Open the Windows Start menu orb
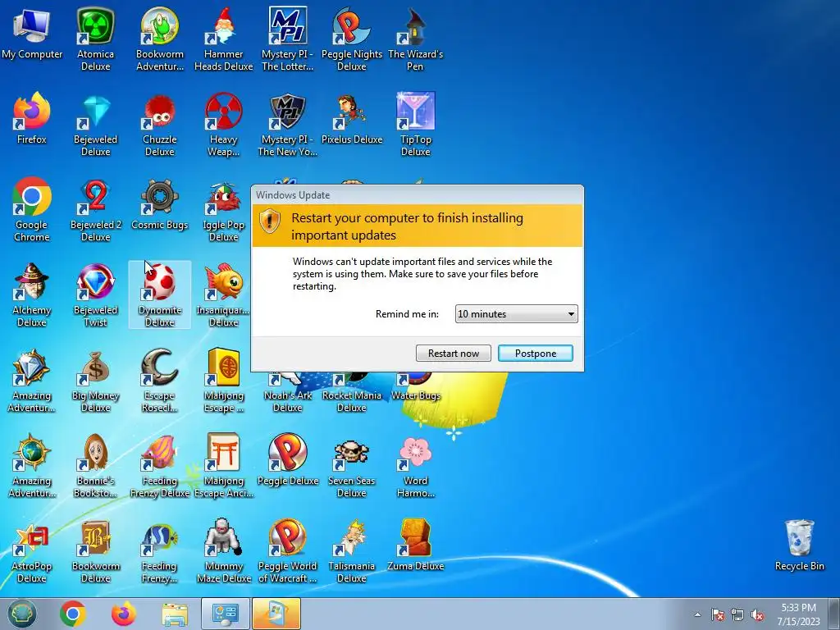This screenshot has width=840, height=630. (21, 614)
